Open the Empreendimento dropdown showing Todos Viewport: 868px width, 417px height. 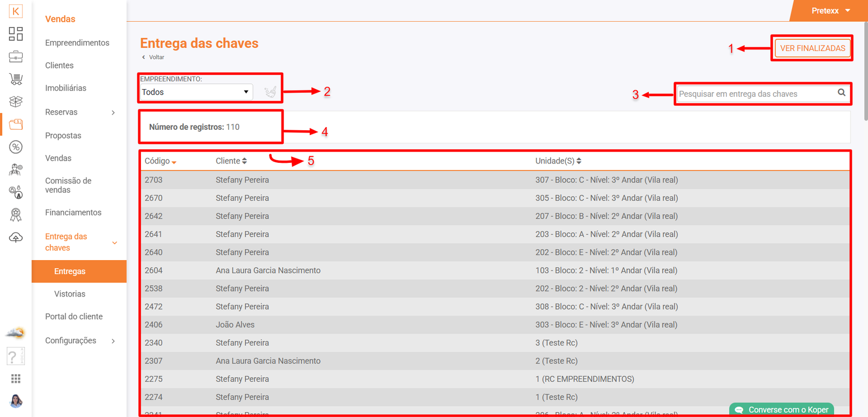195,92
